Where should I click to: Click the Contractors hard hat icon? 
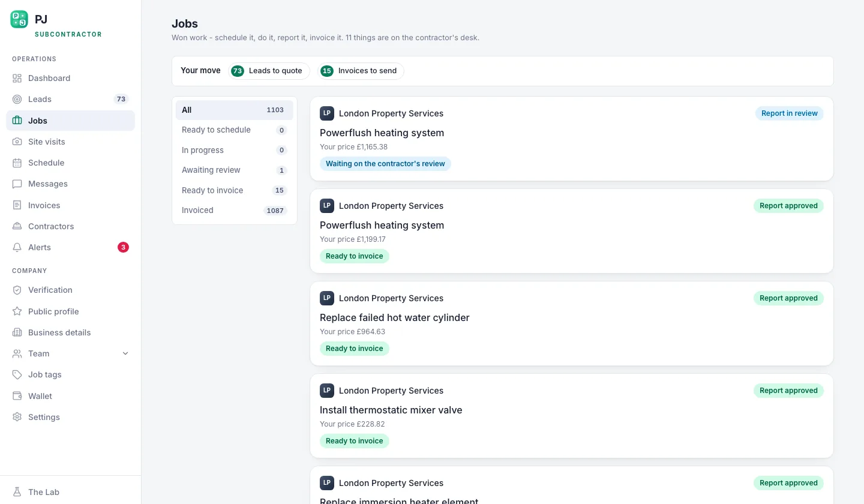(x=17, y=226)
